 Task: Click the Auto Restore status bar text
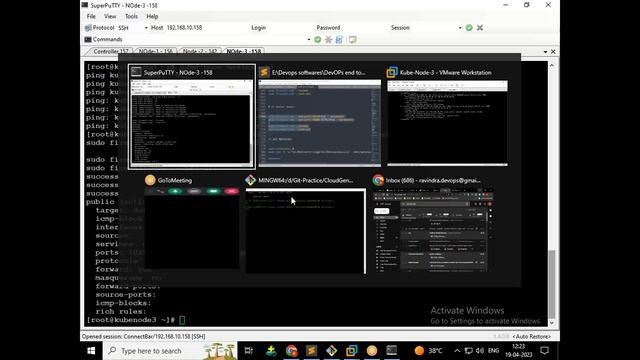[x=532, y=336]
